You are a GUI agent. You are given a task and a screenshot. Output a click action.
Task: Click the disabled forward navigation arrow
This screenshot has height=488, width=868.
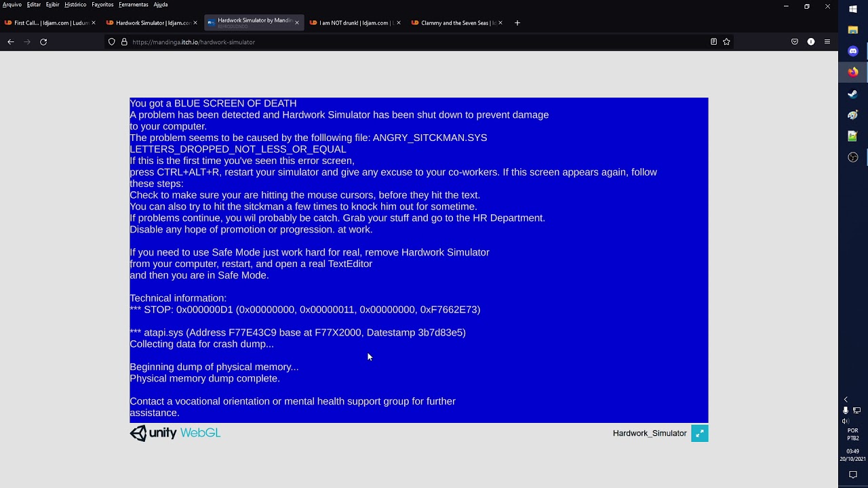[27, 42]
